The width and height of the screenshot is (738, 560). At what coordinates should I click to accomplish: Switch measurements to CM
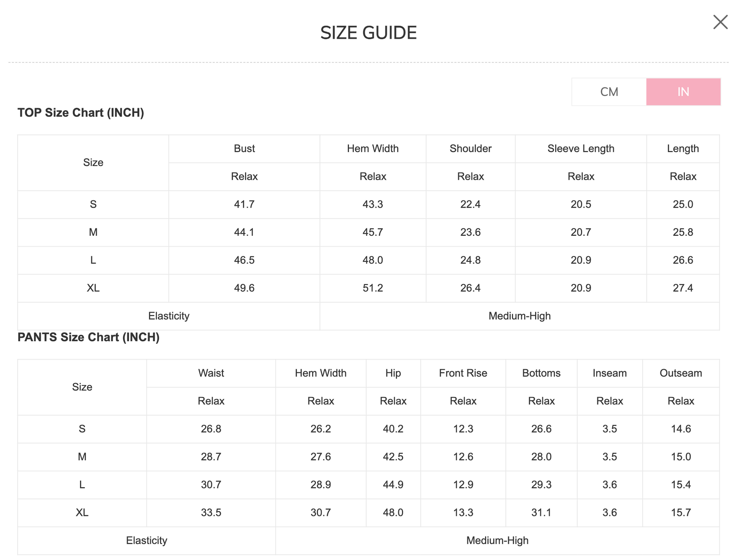click(x=609, y=92)
